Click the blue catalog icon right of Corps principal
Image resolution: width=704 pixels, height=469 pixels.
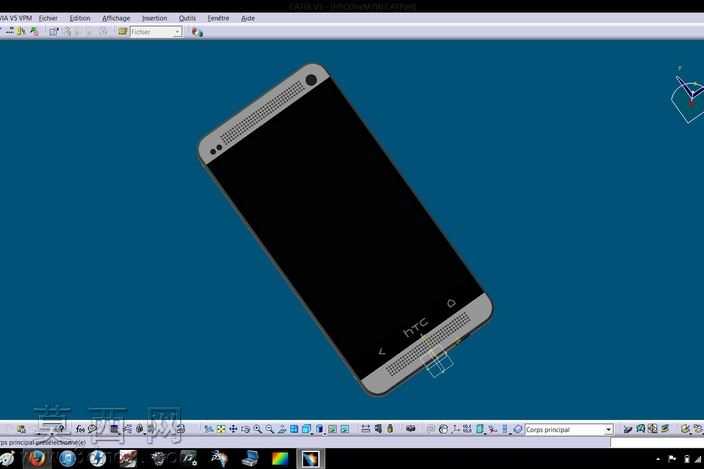(x=640, y=429)
